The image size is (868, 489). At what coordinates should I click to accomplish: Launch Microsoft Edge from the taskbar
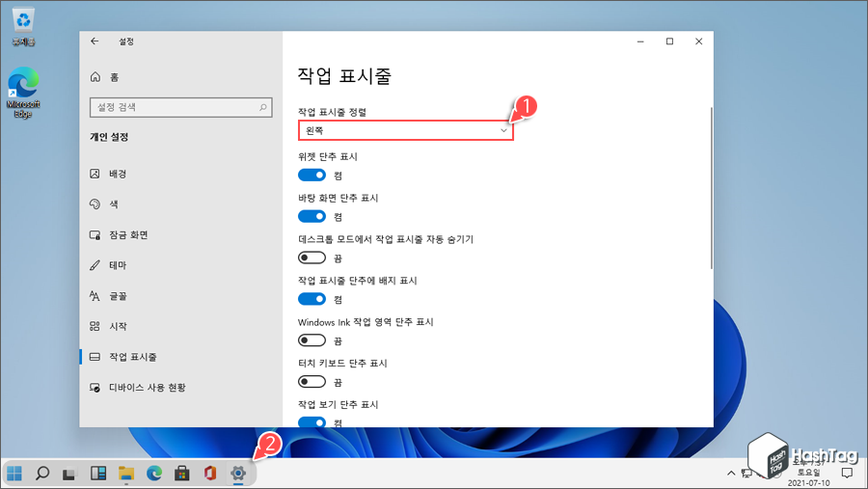click(x=154, y=474)
